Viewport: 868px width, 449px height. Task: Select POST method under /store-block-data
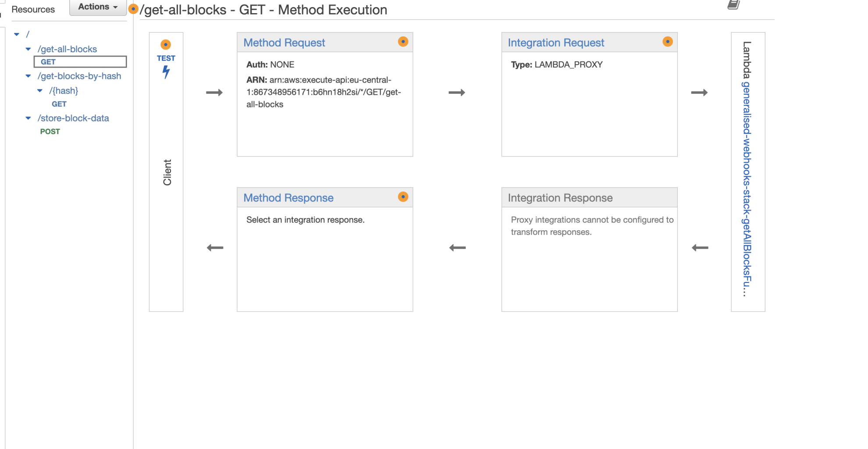tap(50, 132)
